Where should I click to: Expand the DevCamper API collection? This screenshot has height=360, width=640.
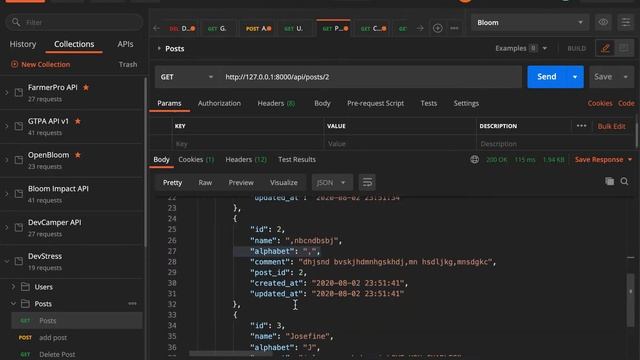click(x=7, y=227)
